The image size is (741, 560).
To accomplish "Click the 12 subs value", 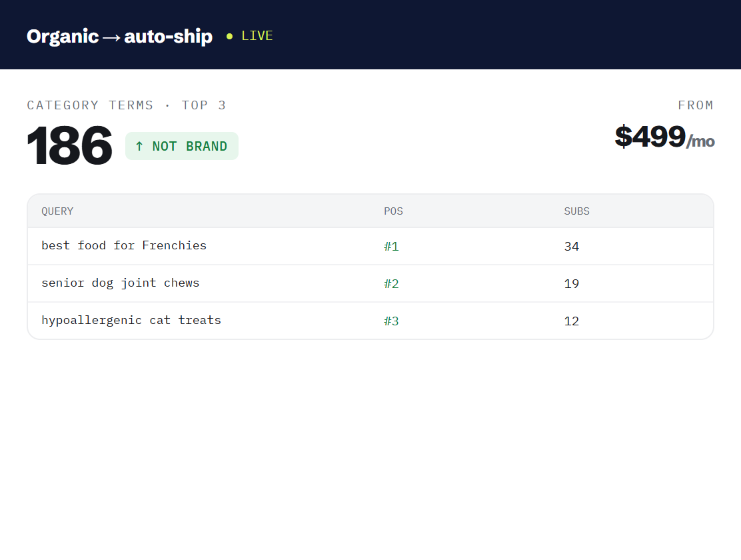I will [571, 321].
